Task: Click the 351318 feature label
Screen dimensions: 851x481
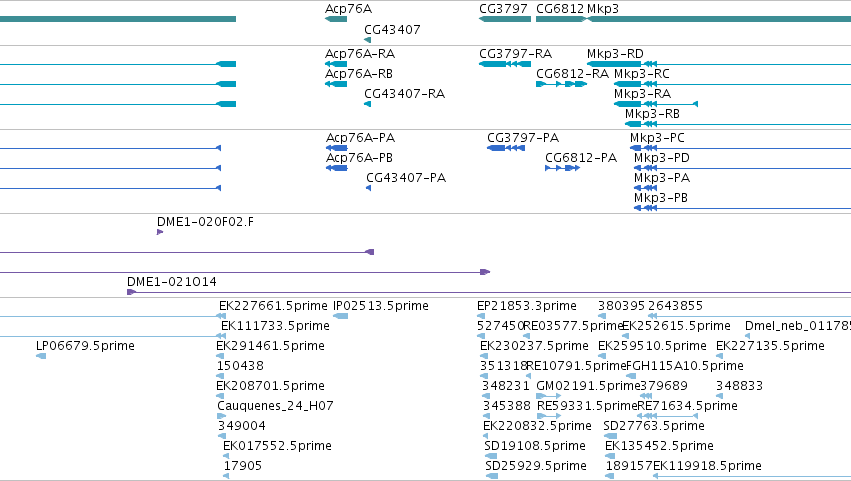Action: point(503,366)
